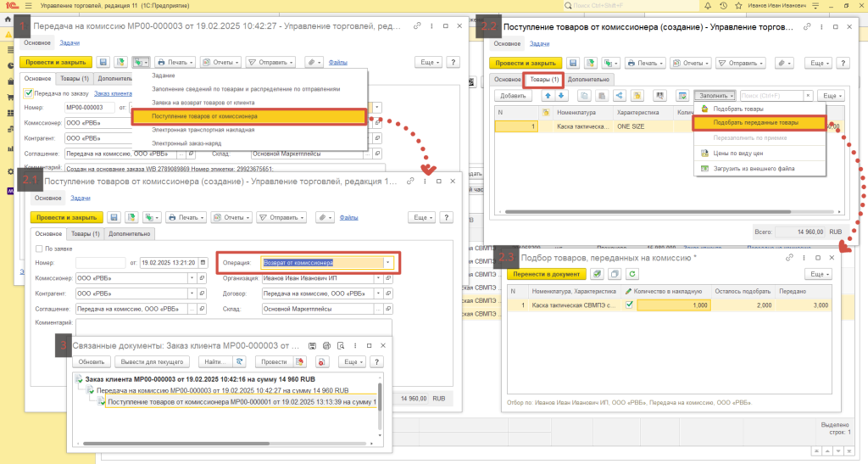This screenshot has width=868, height=464.
Task: Open history clock icon in top bar
Action: (x=723, y=6)
